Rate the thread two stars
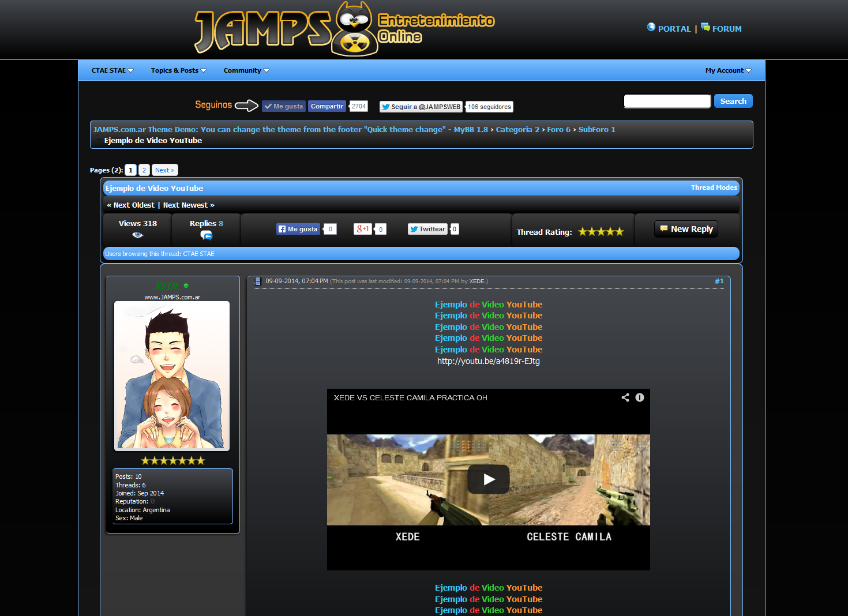Image resolution: width=848 pixels, height=616 pixels. point(592,232)
